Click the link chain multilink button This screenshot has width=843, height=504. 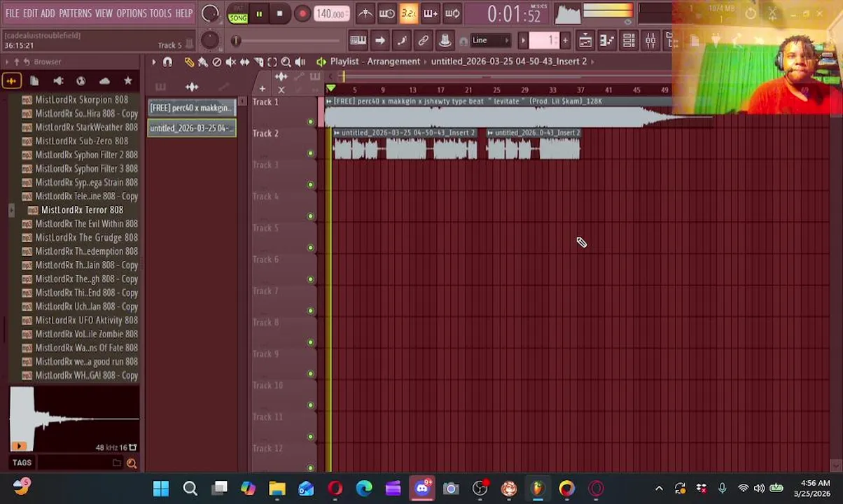[423, 41]
